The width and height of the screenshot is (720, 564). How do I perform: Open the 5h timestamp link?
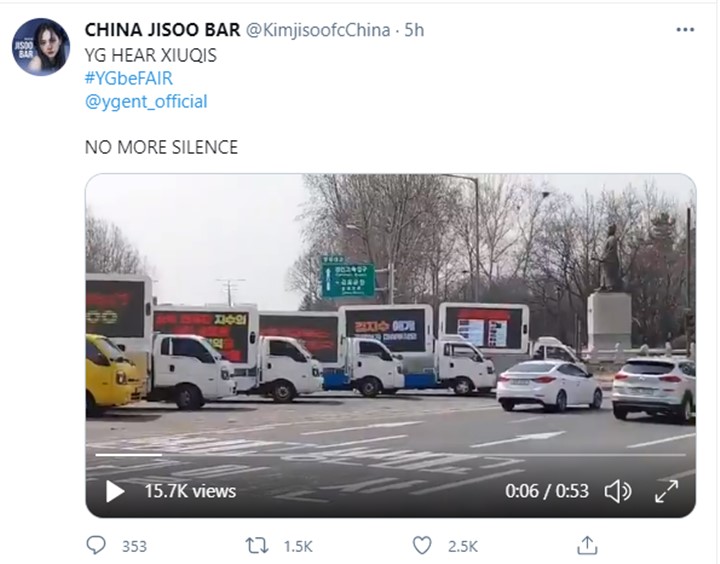414,30
